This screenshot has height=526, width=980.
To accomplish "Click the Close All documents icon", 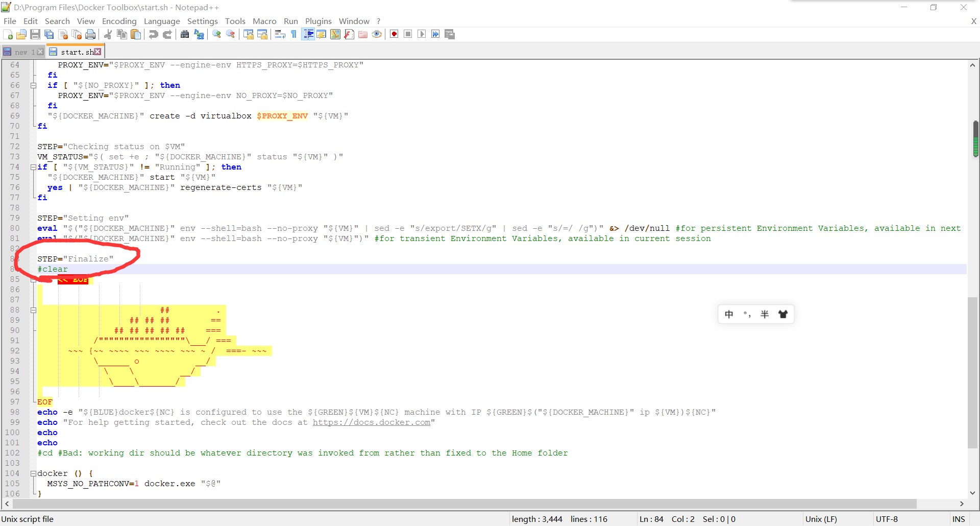I will coord(77,34).
